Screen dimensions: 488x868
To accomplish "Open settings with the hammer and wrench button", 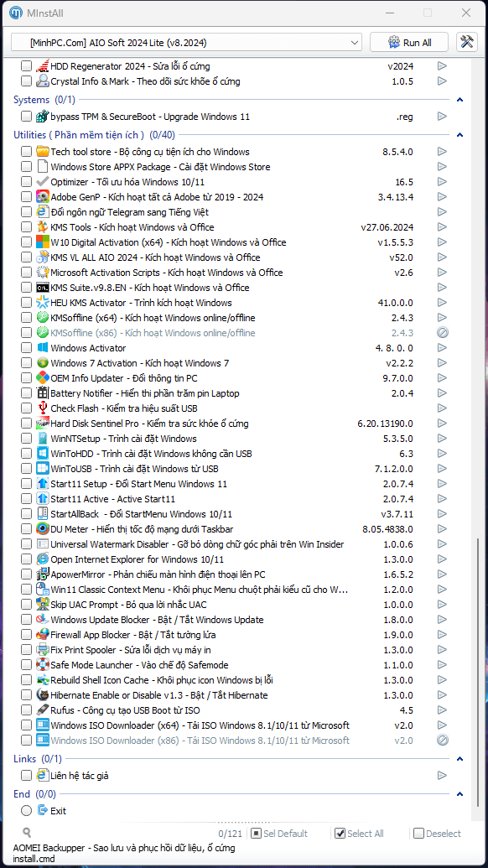I will 467,42.
